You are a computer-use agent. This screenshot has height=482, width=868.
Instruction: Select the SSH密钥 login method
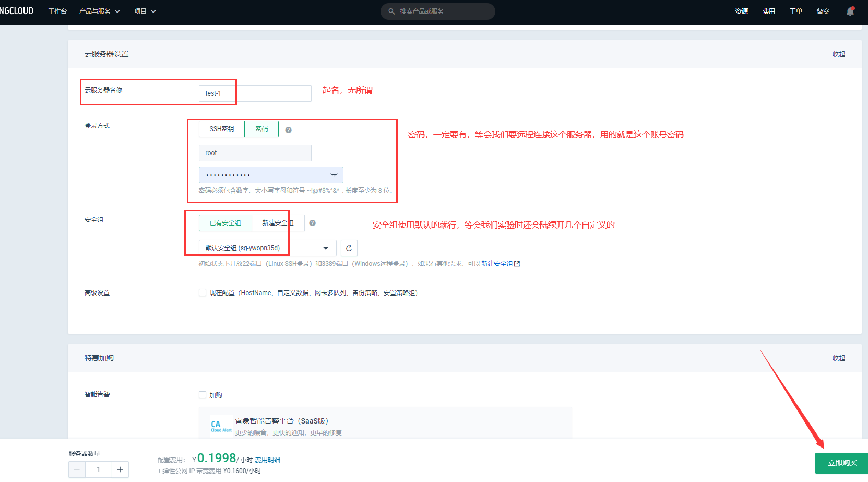click(221, 129)
